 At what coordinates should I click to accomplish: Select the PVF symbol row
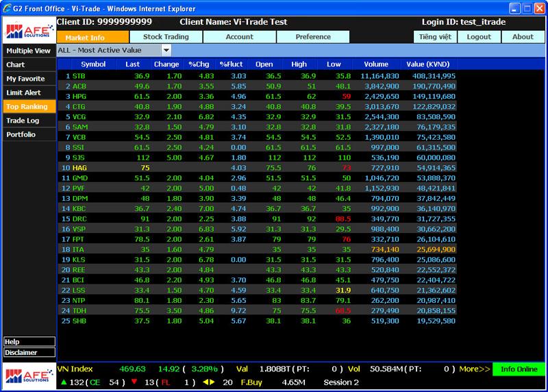coord(257,188)
